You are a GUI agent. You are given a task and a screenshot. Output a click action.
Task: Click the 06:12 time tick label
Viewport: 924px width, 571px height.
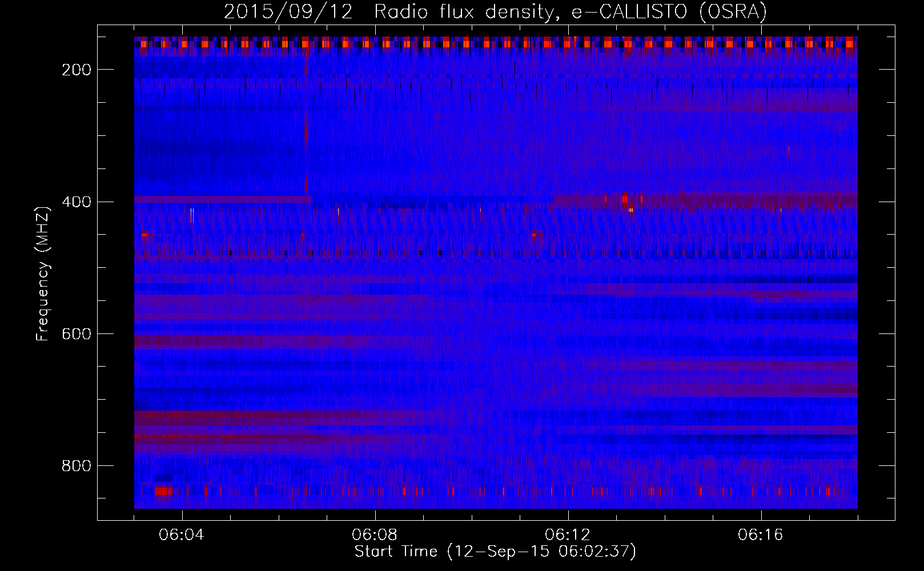click(568, 535)
